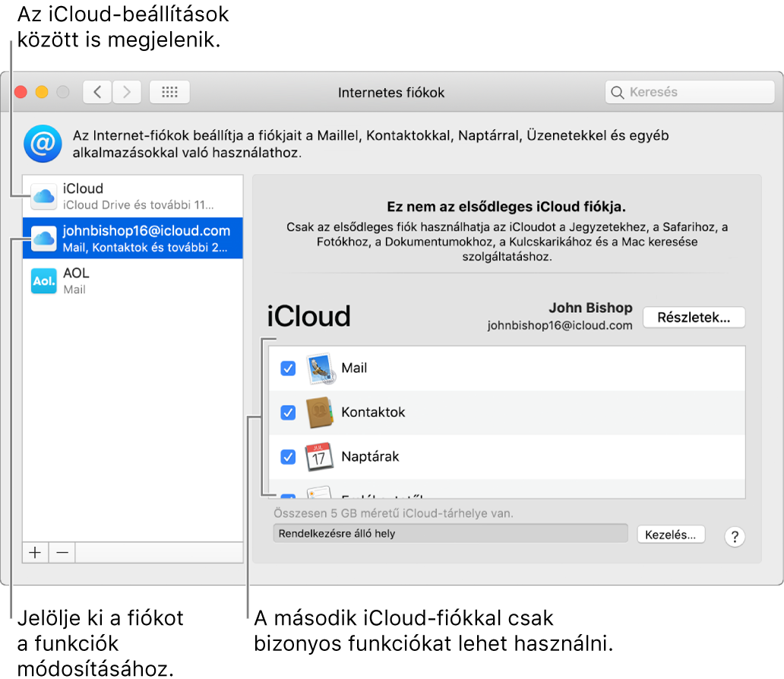The height and width of the screenshot is (679, 784).
Task: Click the Kezelés storage management button
Action: 671,534
